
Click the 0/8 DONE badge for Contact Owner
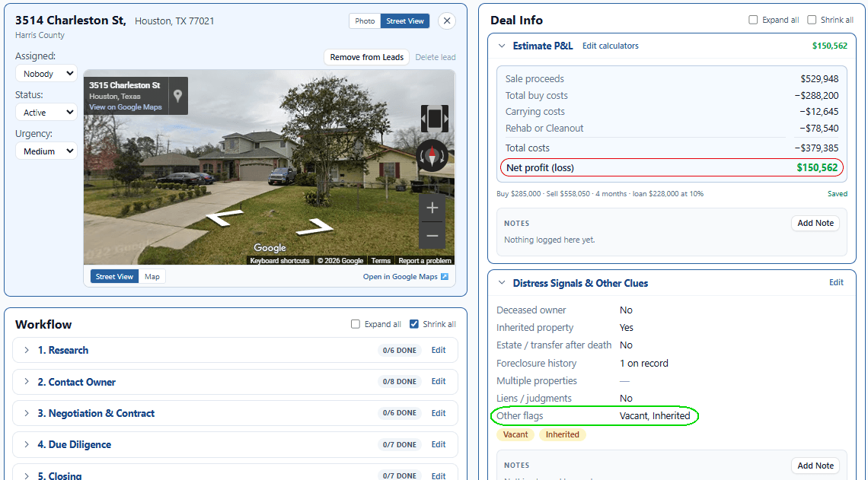(x=400, y=382)
